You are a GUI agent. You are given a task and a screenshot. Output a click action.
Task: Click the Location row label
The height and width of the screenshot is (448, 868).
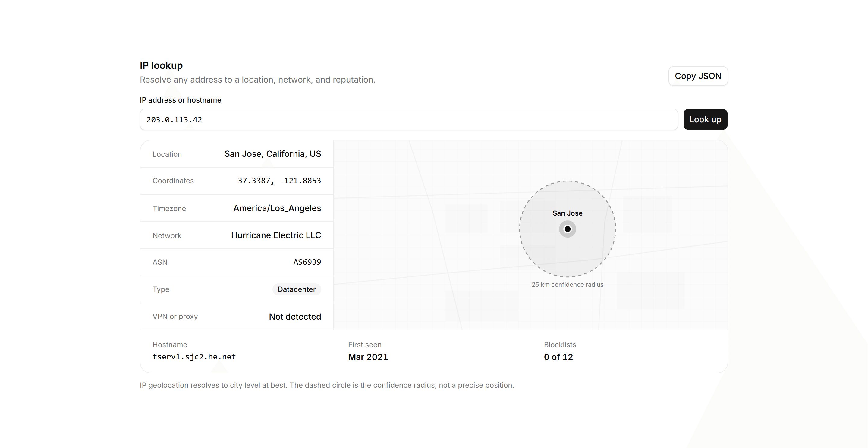point(167,154)
